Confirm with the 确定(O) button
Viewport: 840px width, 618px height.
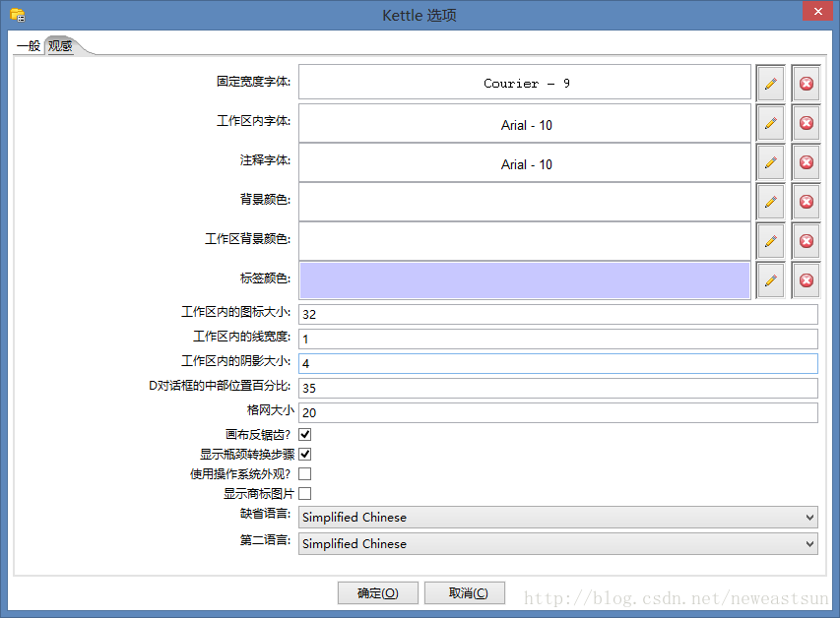[x=378, y=592]
